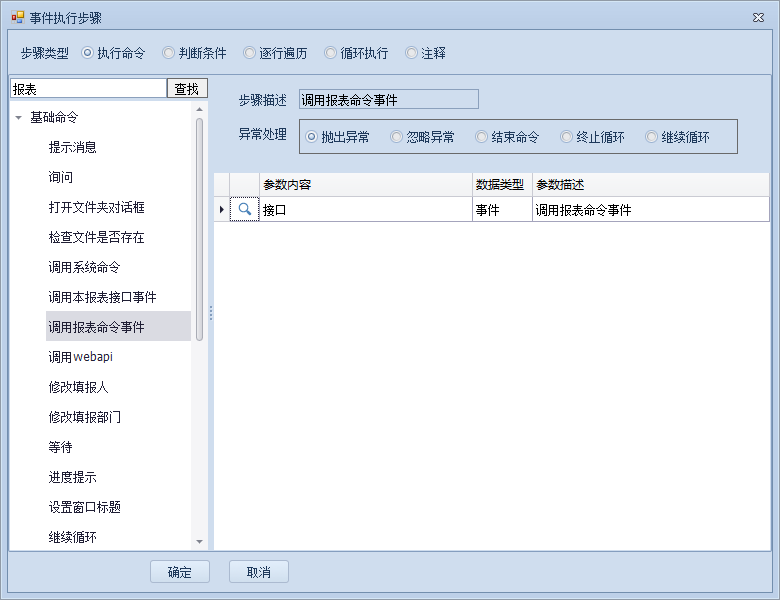
Task: Select 提示消息 command in the tree
Action: (72, 147)
